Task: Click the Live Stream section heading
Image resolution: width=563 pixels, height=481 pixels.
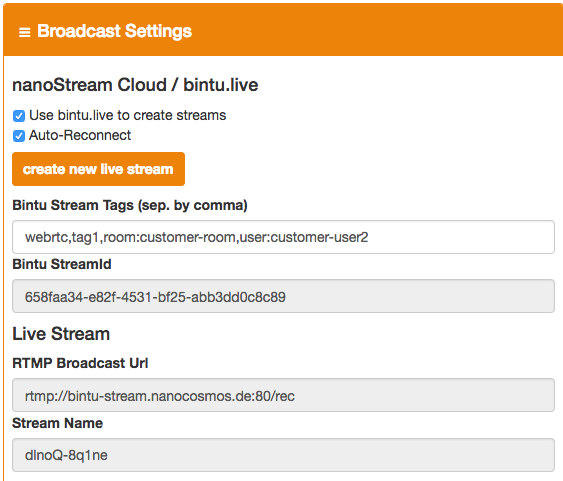Action: 61,334
